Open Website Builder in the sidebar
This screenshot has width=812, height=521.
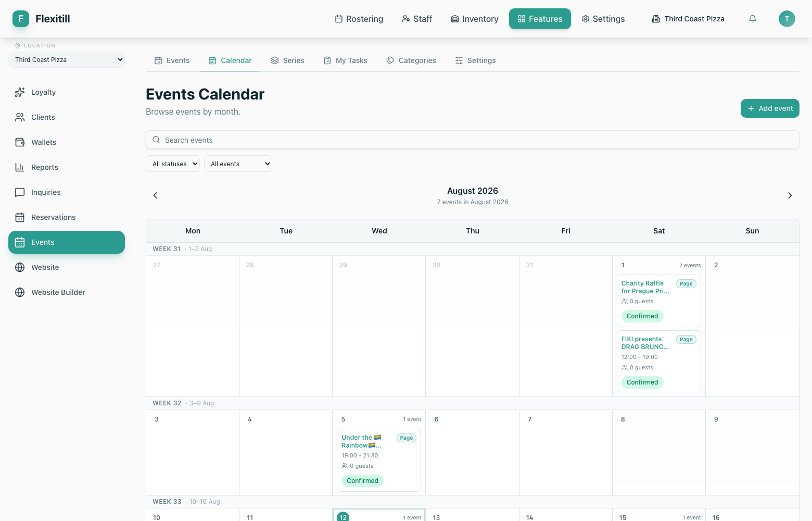[67, 292]
